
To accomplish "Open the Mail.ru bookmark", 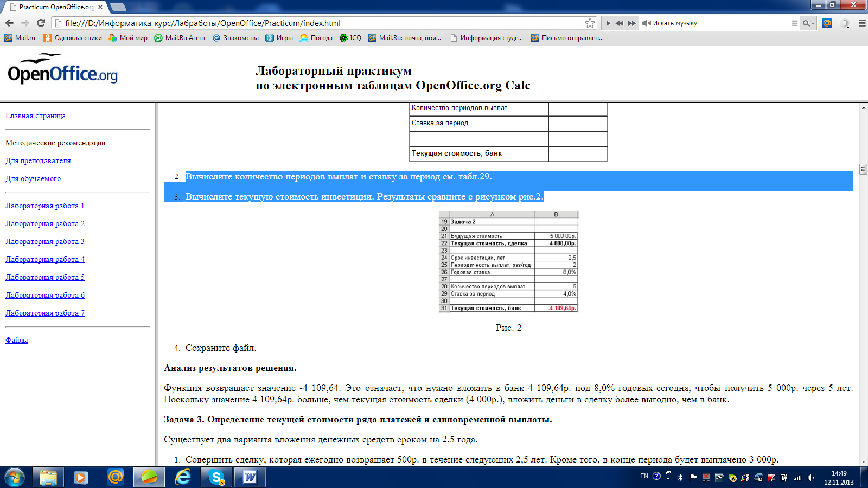I will point(20,38).
